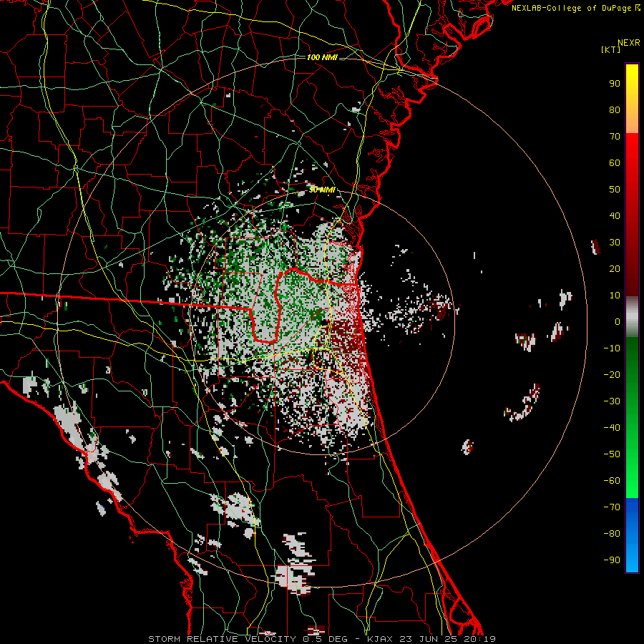Click the -20 value on the velocity scale
This screenshot has height=644, width=644.
pos(612,375)
